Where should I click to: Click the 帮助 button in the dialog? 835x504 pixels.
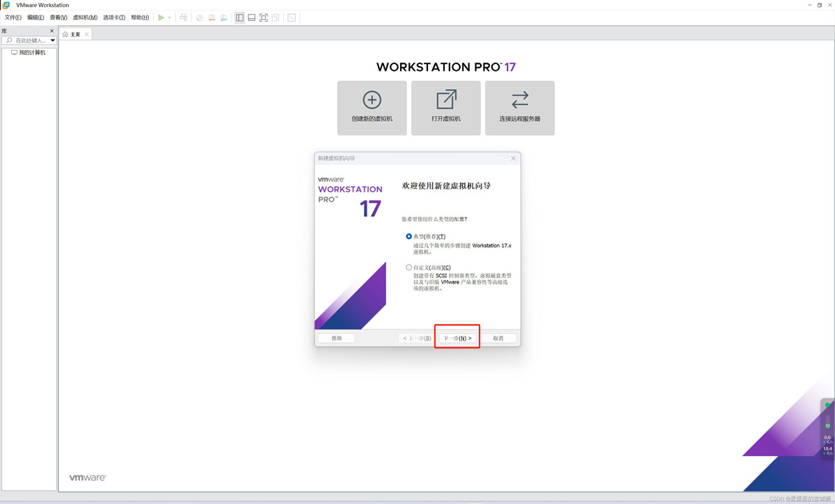tap(336, 337)
